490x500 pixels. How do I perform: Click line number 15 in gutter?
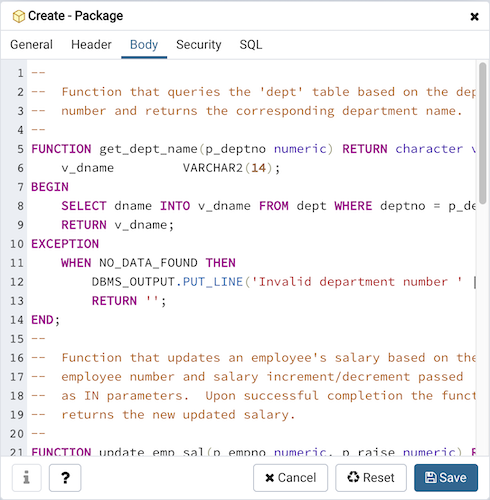tap(17, 339)
